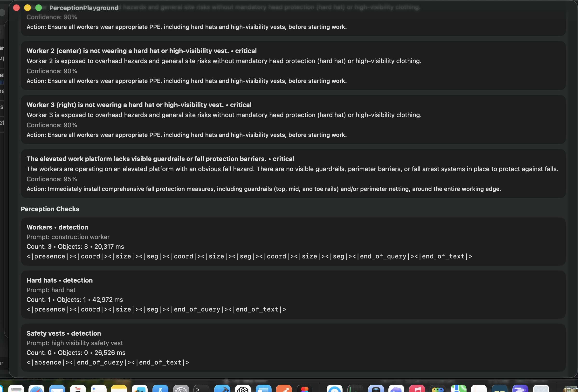Launch Terminal from the dock
Screen dimensions: 578x392
201,389
